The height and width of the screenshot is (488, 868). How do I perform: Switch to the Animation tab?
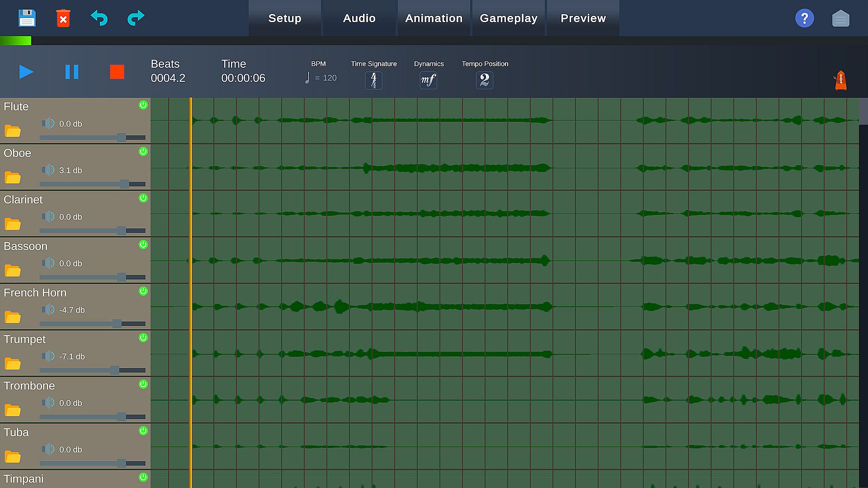pos(434,19)
